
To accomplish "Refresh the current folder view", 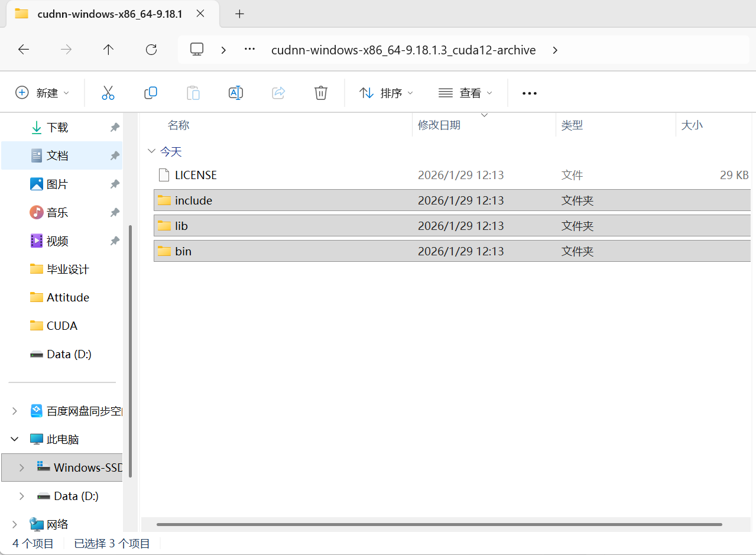I will point(151,50).
